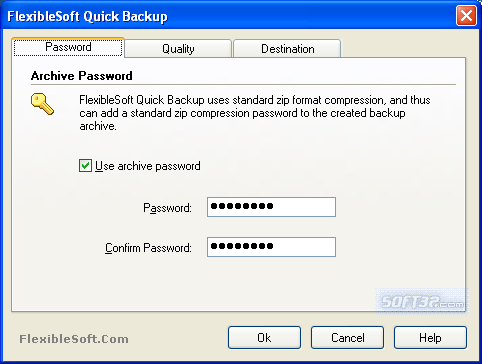This screenshot has height=364, width=482.
Task: Click the 'Confirm Password:' field label
Action: click(x=148, y=248)
